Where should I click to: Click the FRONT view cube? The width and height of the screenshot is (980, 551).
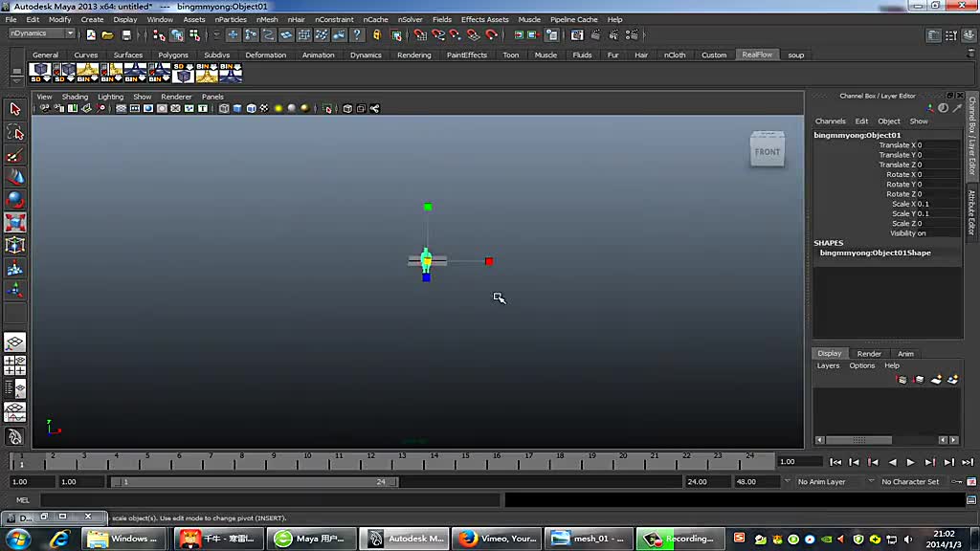(x=767, y=150)
